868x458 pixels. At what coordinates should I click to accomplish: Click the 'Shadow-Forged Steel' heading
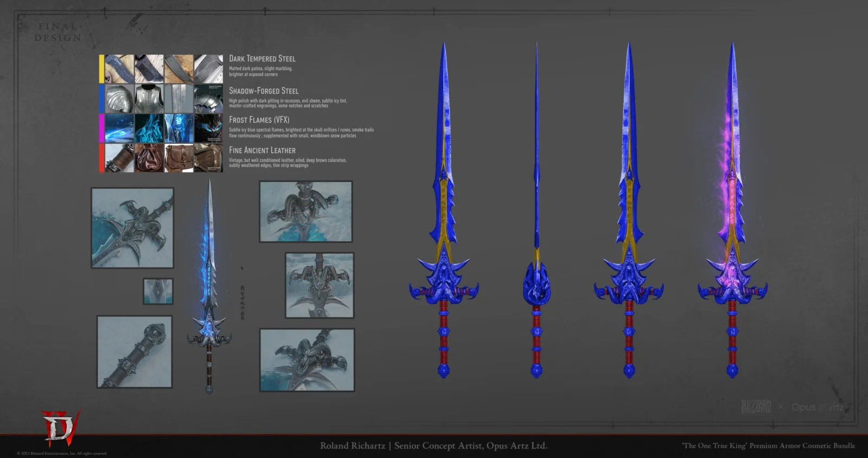tap(264, 91)
